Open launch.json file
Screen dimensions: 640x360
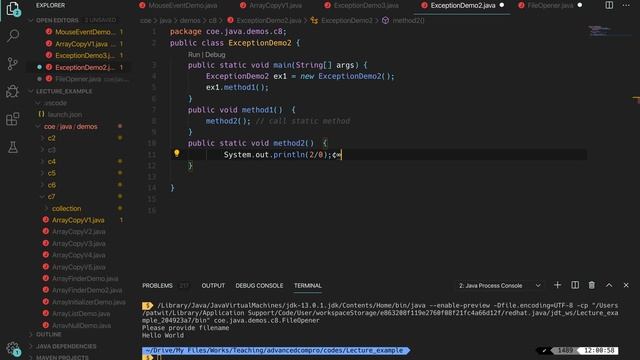pyautogui.click(x=64, y=115)
